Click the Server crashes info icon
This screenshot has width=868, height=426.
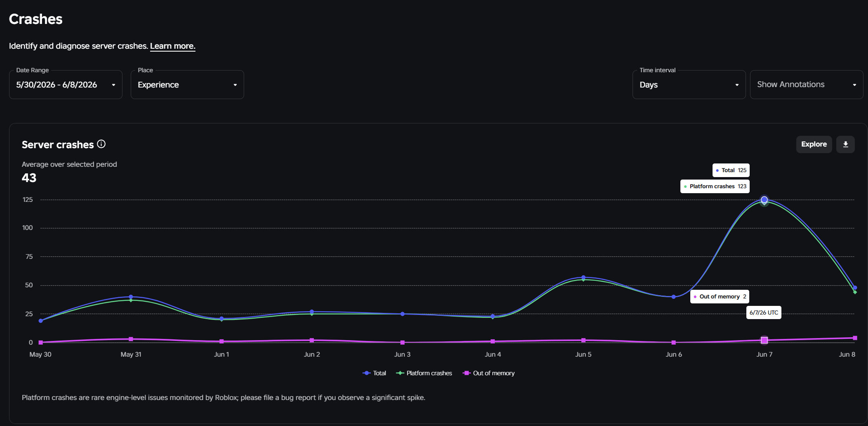tap(101, 144)
